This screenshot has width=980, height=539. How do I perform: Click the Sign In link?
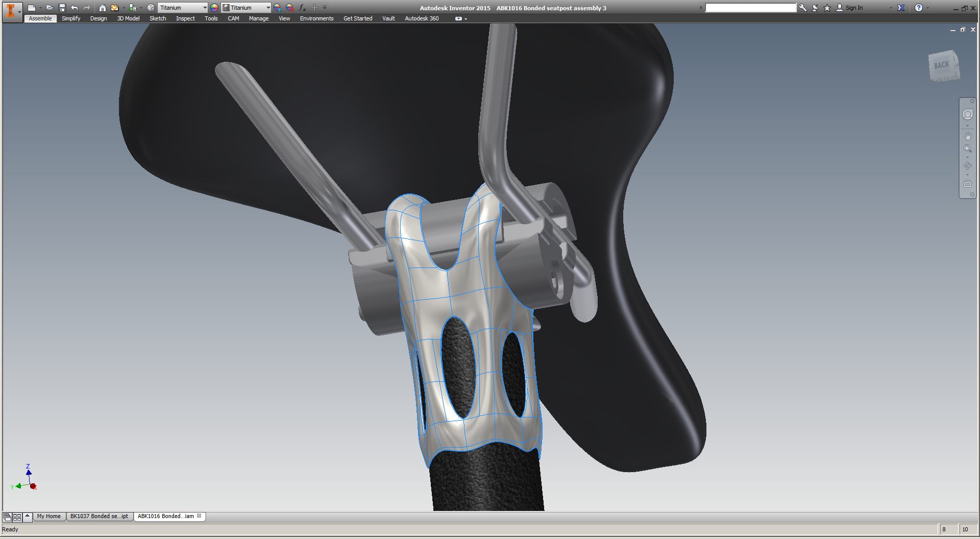click(x=854, y=8)
